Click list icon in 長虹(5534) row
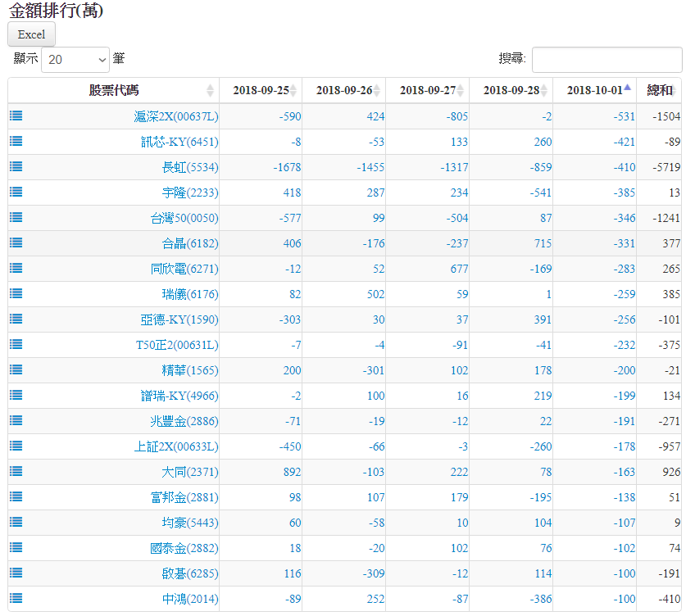Image resolution: width=686 pixels, height=616 pixels. [x=16, y=166]
